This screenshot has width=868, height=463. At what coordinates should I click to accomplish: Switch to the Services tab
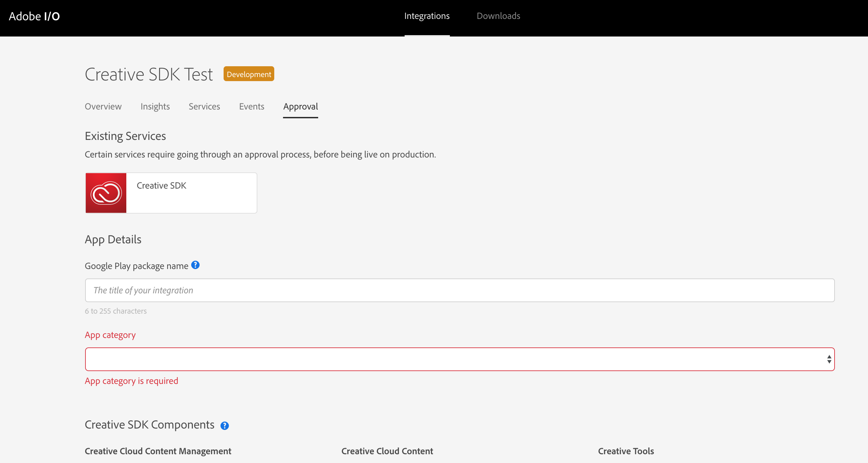click(x=204, y=106)
